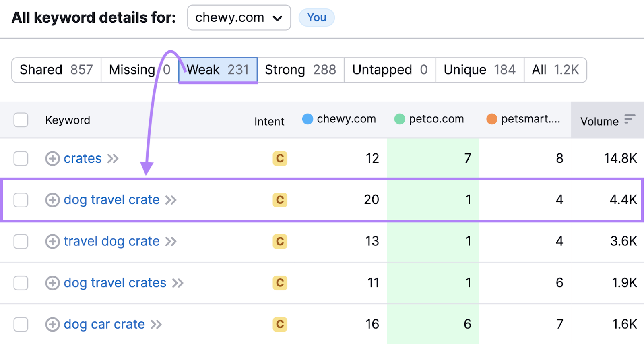Click the plus icon next to dog car crate

pyautogui.click(x=52, y=324)
